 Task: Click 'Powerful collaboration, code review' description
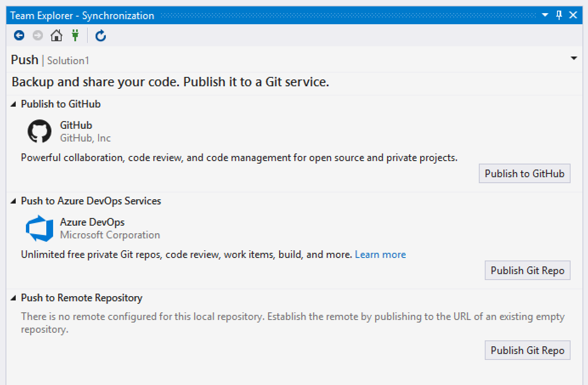(x=239, y=158)
